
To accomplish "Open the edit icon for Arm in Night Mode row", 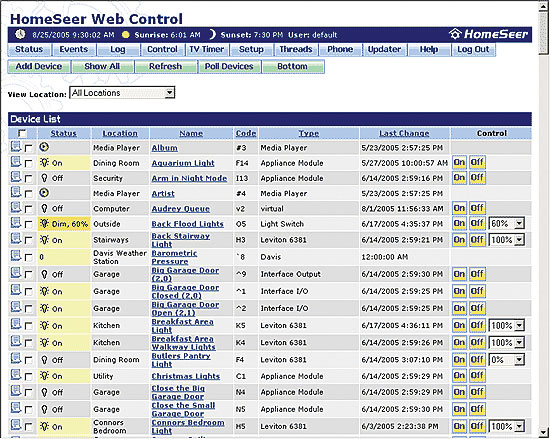I will click(15, 177).
